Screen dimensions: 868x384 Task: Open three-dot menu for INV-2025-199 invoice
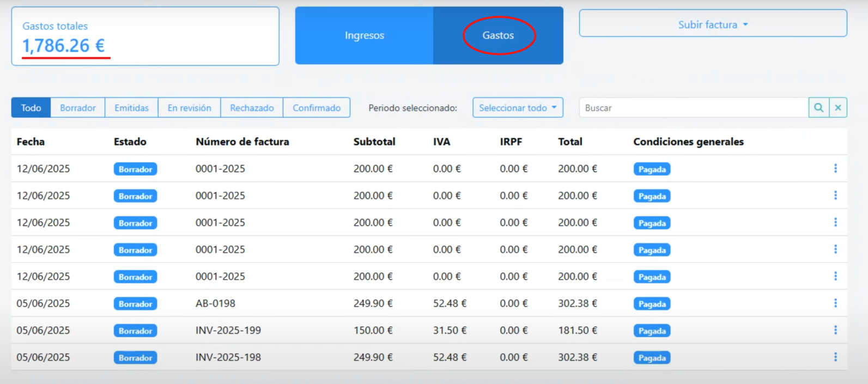pos(835,330)
